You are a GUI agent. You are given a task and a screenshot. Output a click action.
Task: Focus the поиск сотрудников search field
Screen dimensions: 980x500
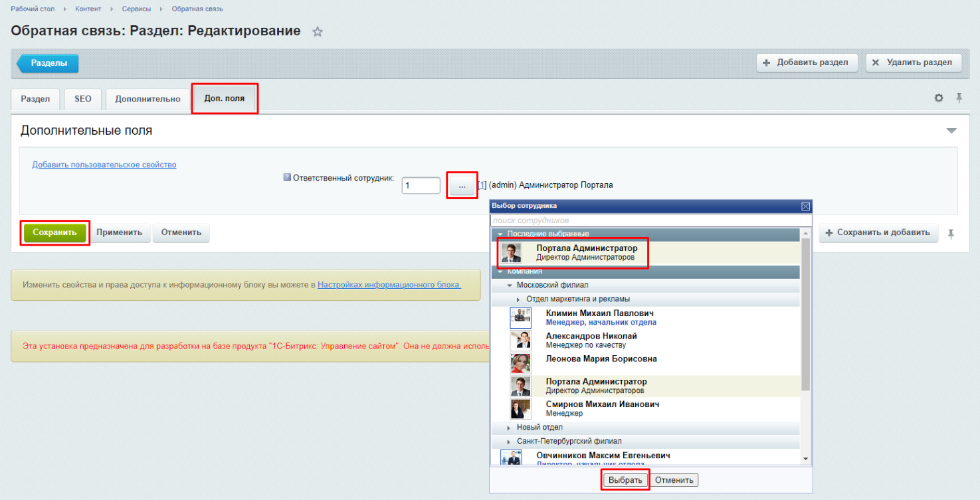[651, 220]
